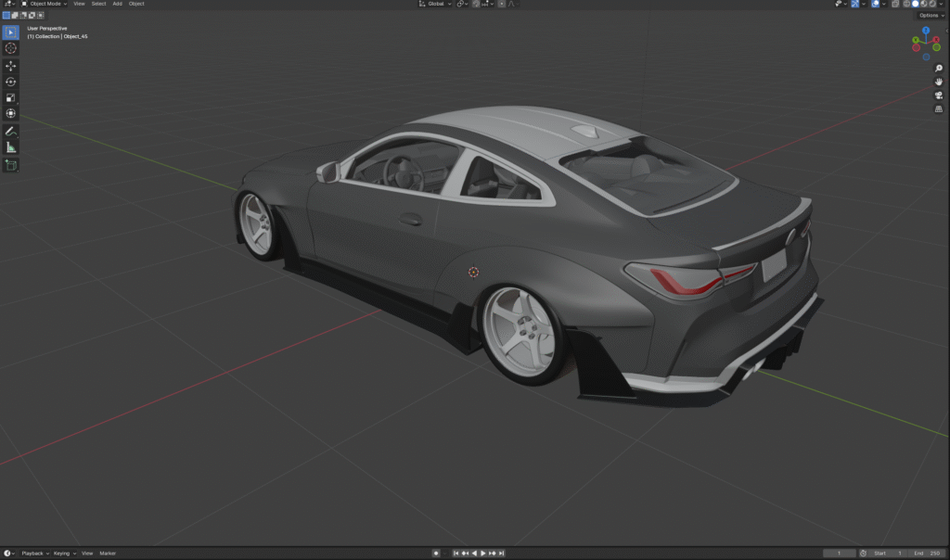This screenshot has height=560, width=950.
Task: Set selection mode to Extend (second icon)
Action: coord(15,15)
